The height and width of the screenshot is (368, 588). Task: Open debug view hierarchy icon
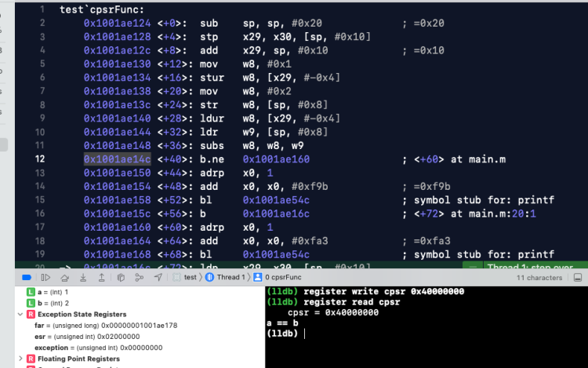tap(120, 277)
